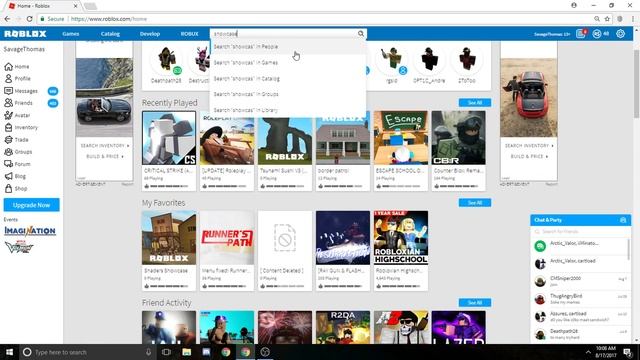Open the Shaders Showcase favorite thumbnail
This screenshot has width=640, height=360.
tap(169, 238)
